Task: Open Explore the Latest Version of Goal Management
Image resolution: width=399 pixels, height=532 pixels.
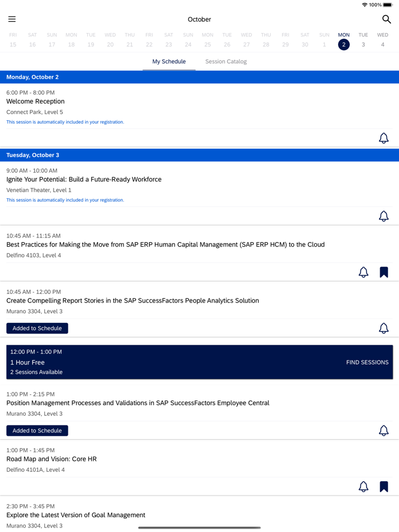Action: coord(76,515)
